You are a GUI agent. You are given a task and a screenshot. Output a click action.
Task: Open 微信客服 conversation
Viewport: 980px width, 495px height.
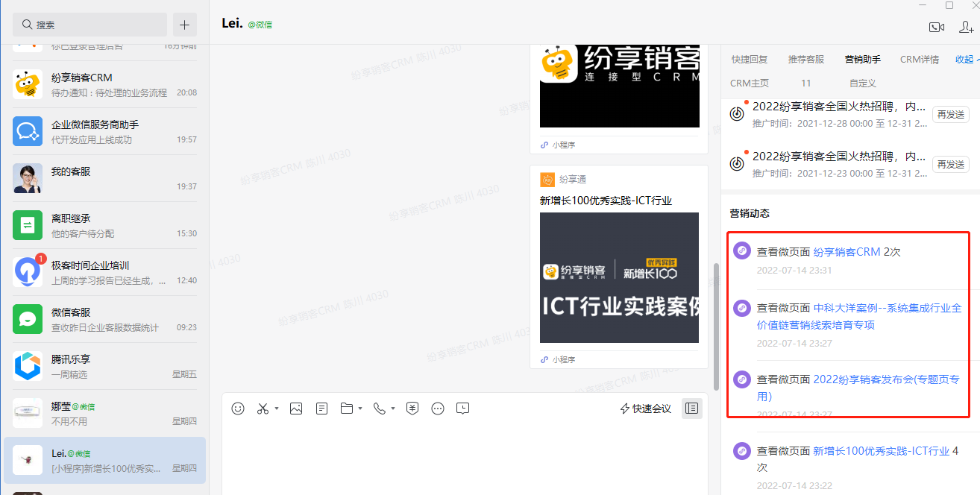[x=105, y=319]
